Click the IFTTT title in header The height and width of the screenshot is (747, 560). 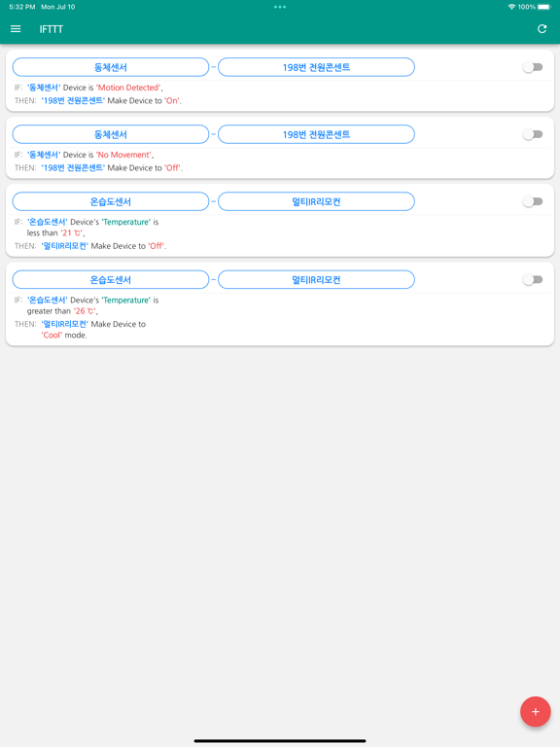tap(51, 29)
